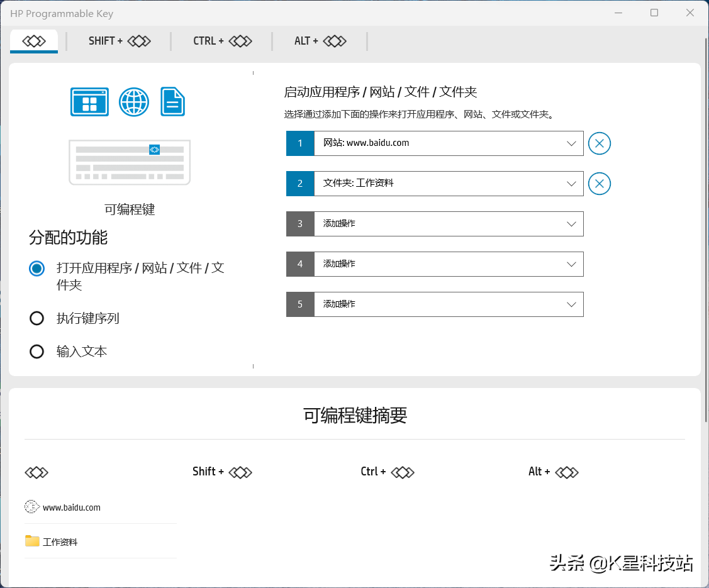Click the blue document file icon
Viewport: 709px width, 588px height.
tap(173, 102)
